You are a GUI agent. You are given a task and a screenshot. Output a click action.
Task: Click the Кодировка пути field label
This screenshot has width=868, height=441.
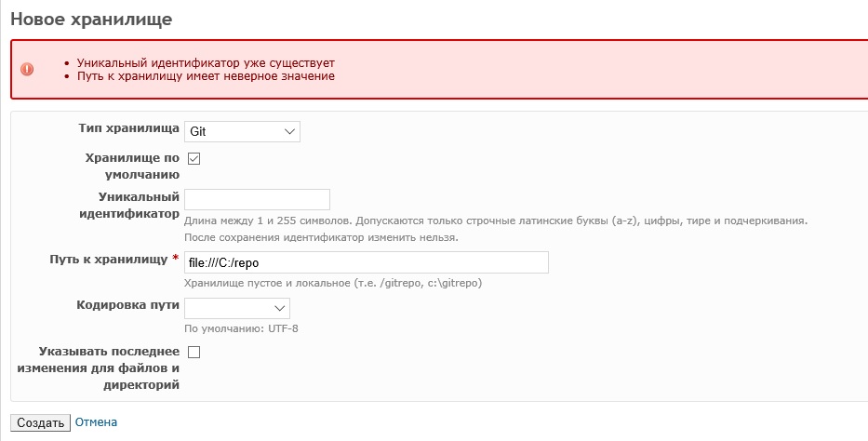coord(127,305)
